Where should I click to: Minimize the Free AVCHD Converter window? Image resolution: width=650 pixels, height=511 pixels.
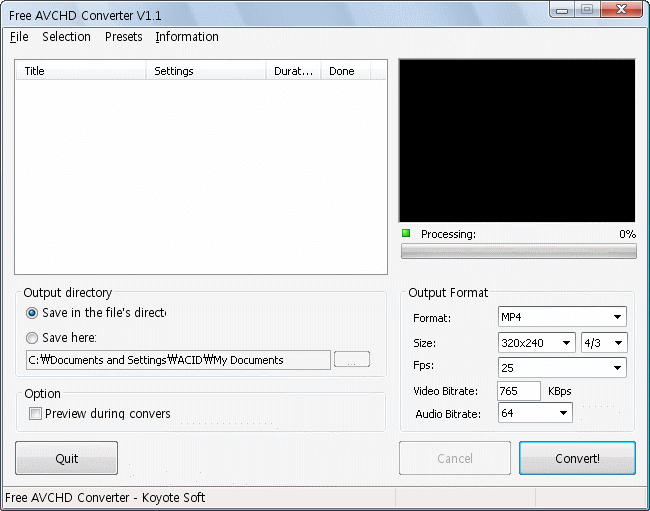tap(562, 10)
